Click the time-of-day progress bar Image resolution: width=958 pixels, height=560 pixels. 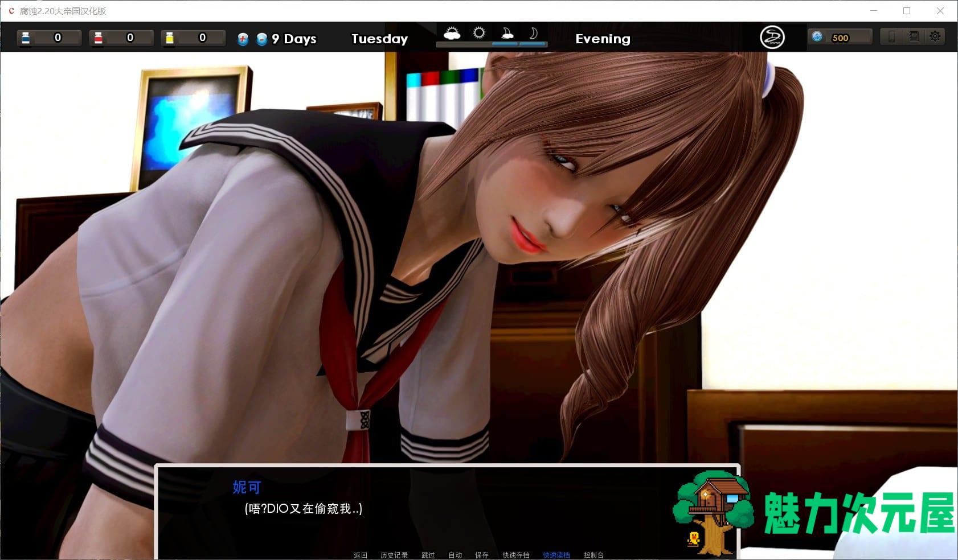click(492, 44)
